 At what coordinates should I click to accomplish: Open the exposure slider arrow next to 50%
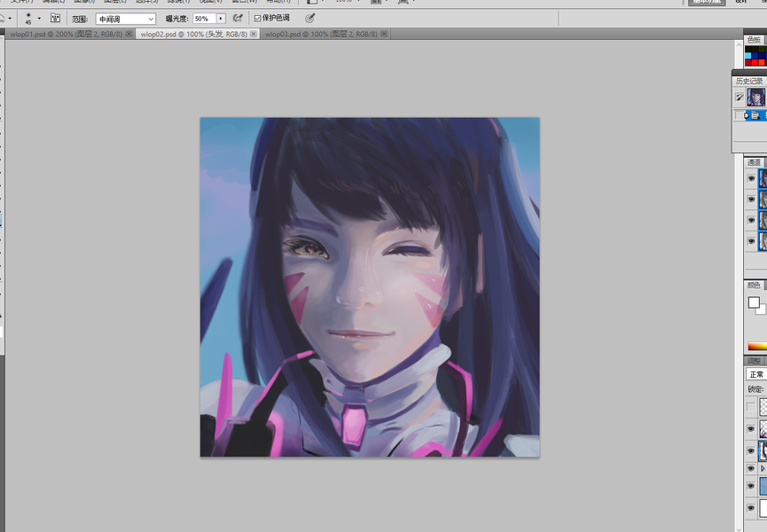[x=221, y=19]
